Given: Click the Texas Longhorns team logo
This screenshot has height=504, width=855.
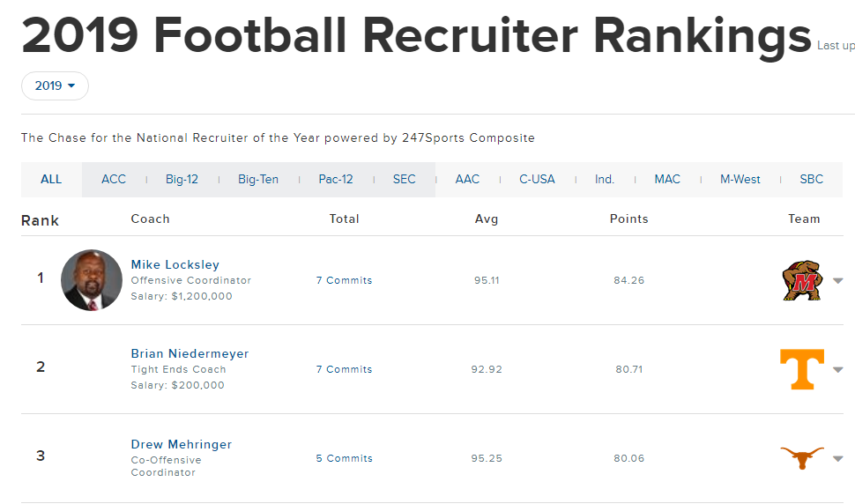Looking at the screenshot, I should click(x=801, y=457).
